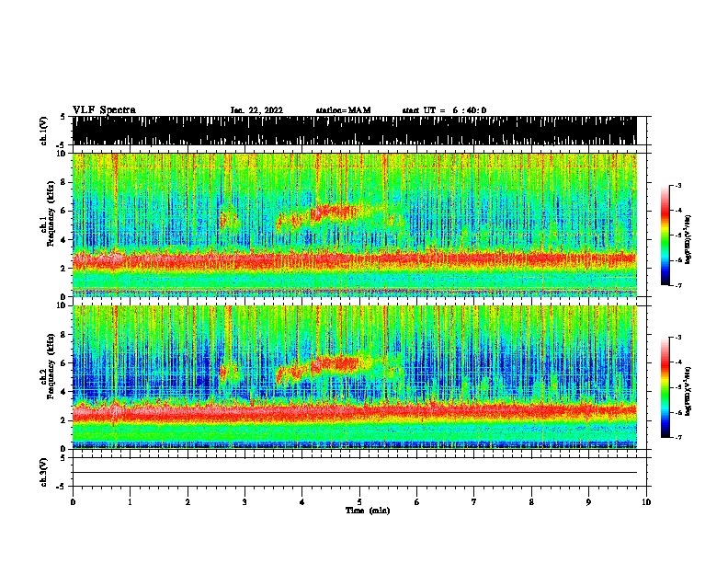This screenshot has width=728, height=563.
Task: Click the ch.1 "Frequency (kHz)" axis label
Action: [51, 213]
